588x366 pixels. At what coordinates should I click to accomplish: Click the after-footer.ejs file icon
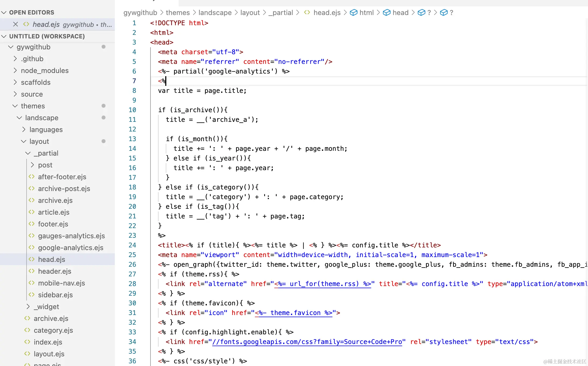(32, 177)
